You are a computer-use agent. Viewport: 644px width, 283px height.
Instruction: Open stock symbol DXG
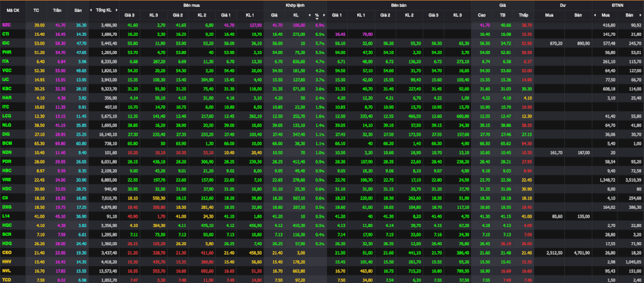coord(6,206)
